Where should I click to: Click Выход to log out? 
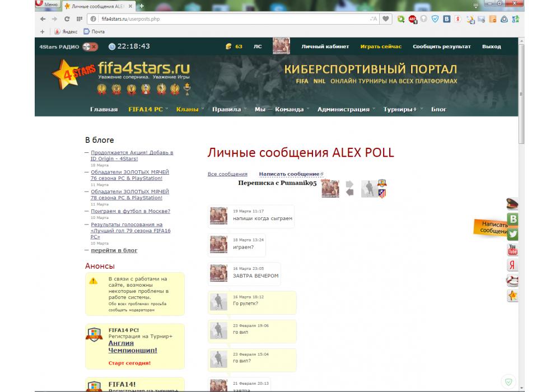(x=492, y=46)
